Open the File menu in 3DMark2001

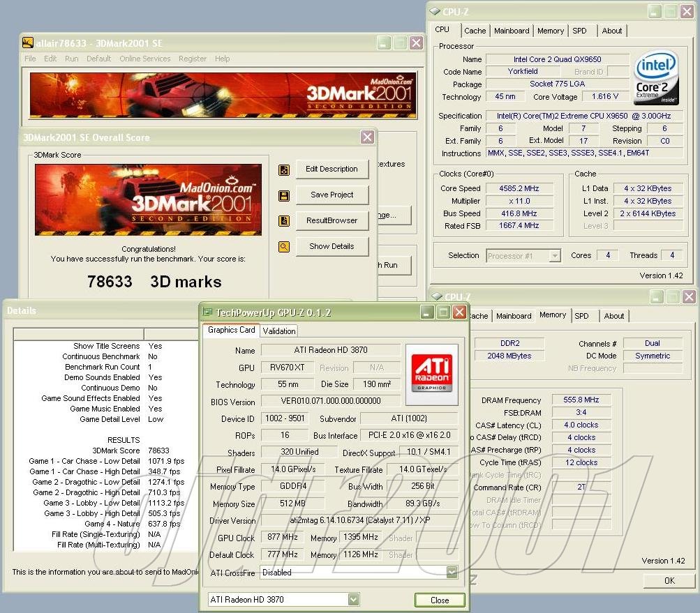pyautogui.click(x=30, y=59)
